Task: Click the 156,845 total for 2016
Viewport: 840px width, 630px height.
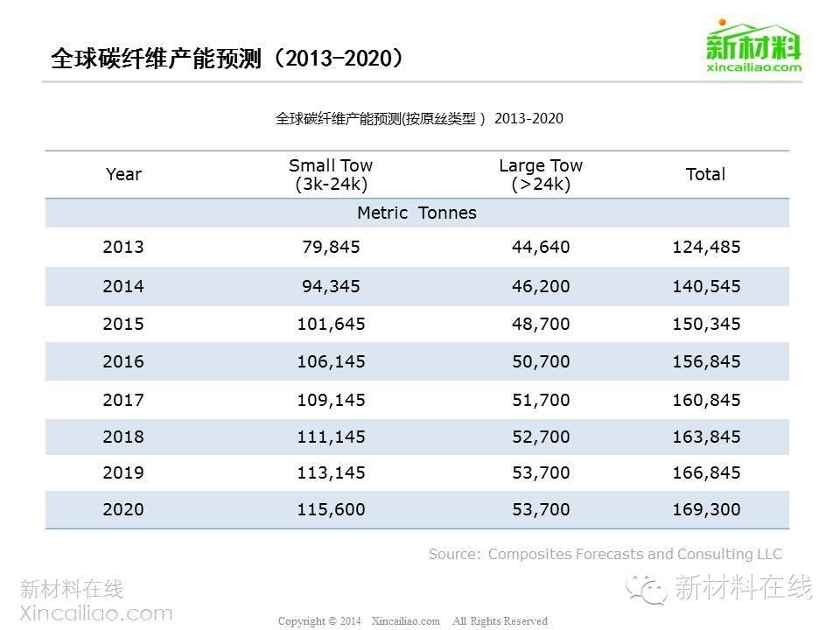Action: 705,361
